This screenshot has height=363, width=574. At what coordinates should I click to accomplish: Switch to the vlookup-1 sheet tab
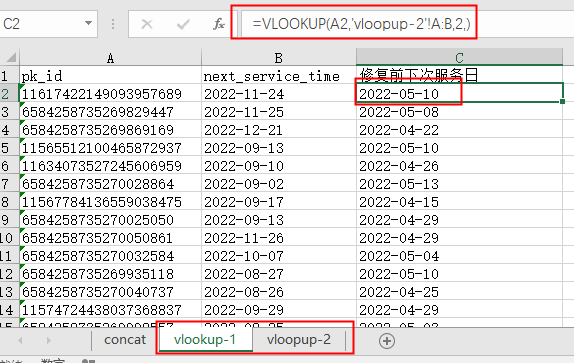tap(205, 340)
